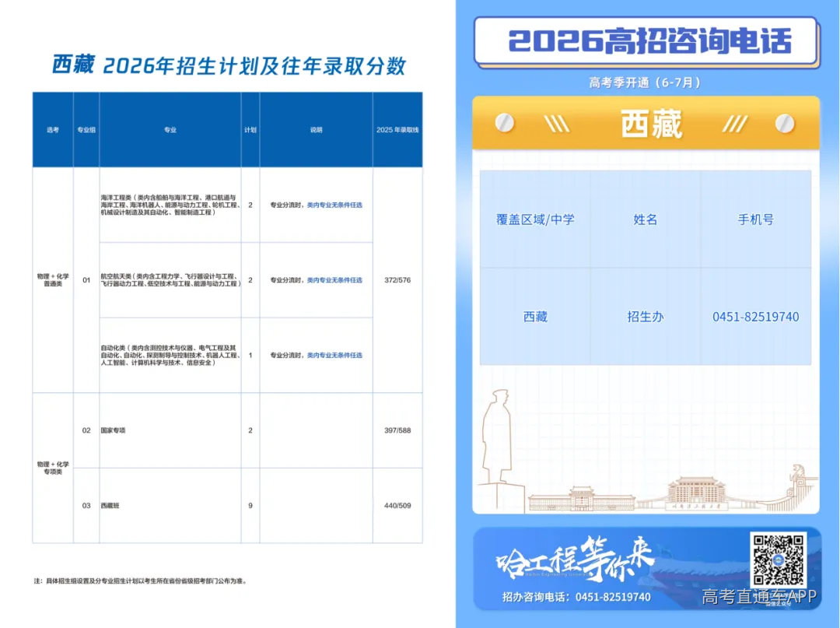840x628 pixels.
Task: Click the QR code beside 哈工程等你来
Action: (x=779, y=560)
